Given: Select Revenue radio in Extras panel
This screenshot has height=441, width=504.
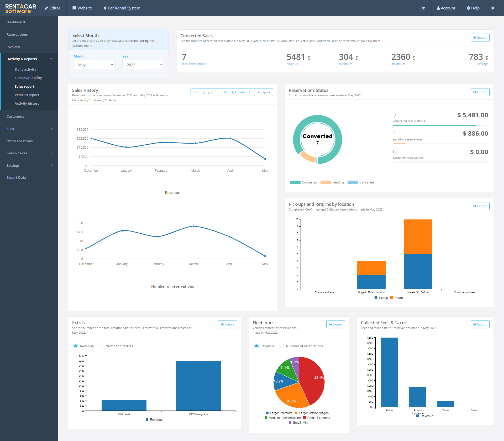Looking at the screenshot, I should click(x=76, y=346).
